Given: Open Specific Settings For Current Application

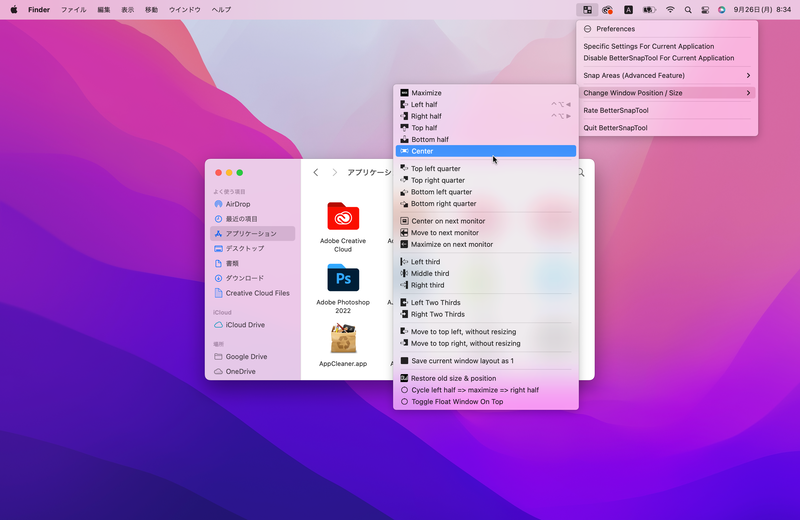Looking at the screenshot, I should pos(667,46).
